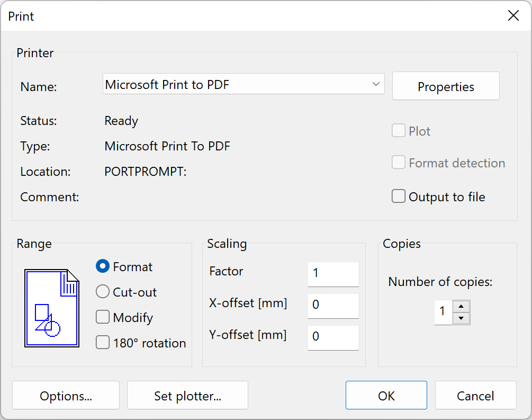Open the Set plotter... dialog
The height and width of the screenshot is (420, 532).
[x=187, y=396]
